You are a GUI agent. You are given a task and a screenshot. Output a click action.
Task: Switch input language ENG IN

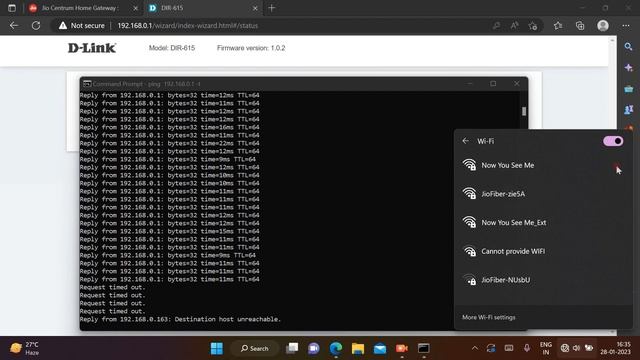coord(546,348)
